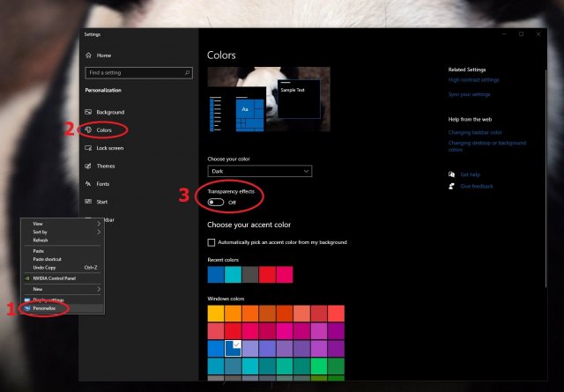Expand the View submenu in context menu
564x392 pixels.
point(98,224)
